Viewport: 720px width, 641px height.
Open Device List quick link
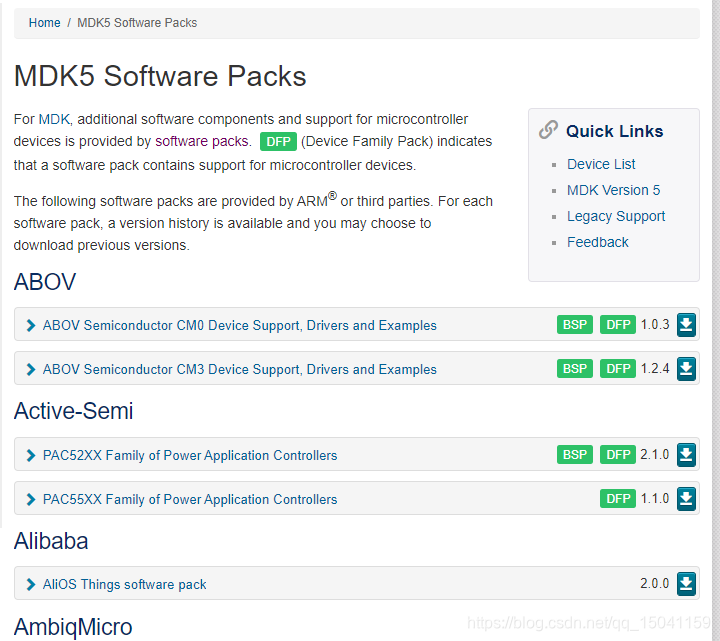coord(601,164)
